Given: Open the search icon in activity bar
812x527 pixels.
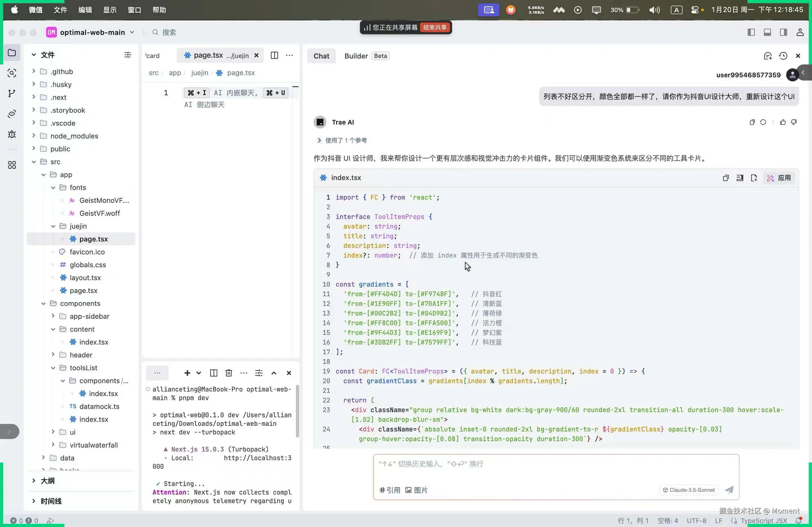Looking at the screenshot, I should point(12,73).
